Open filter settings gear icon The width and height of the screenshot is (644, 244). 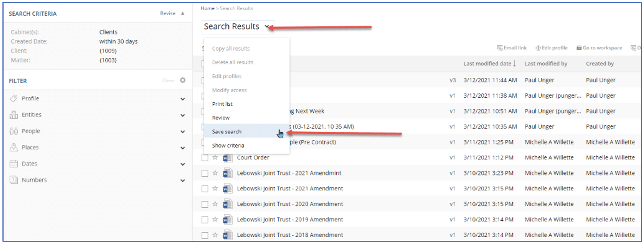click(183, 80)
